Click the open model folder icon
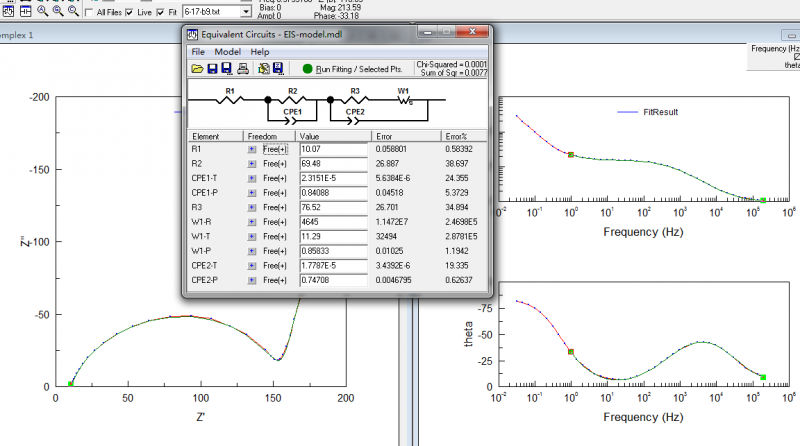800x446 pixels. tap(197, 69)
